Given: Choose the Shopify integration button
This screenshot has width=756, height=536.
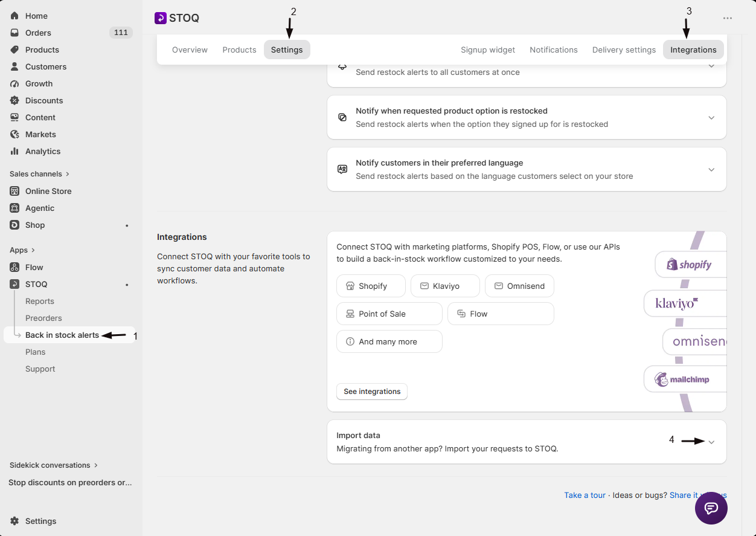Looking at the screenshot, I should [x=371, y=286].
